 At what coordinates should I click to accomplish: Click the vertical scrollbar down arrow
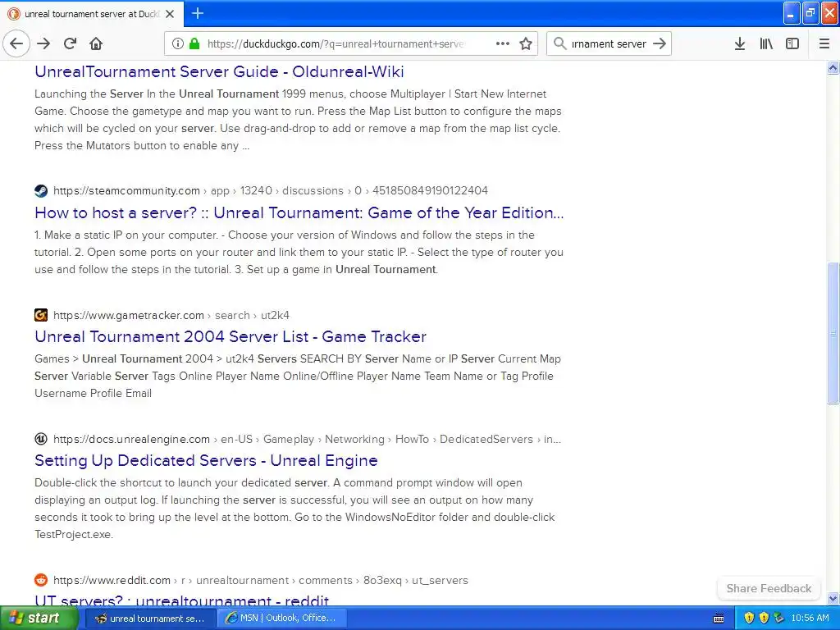833,598
